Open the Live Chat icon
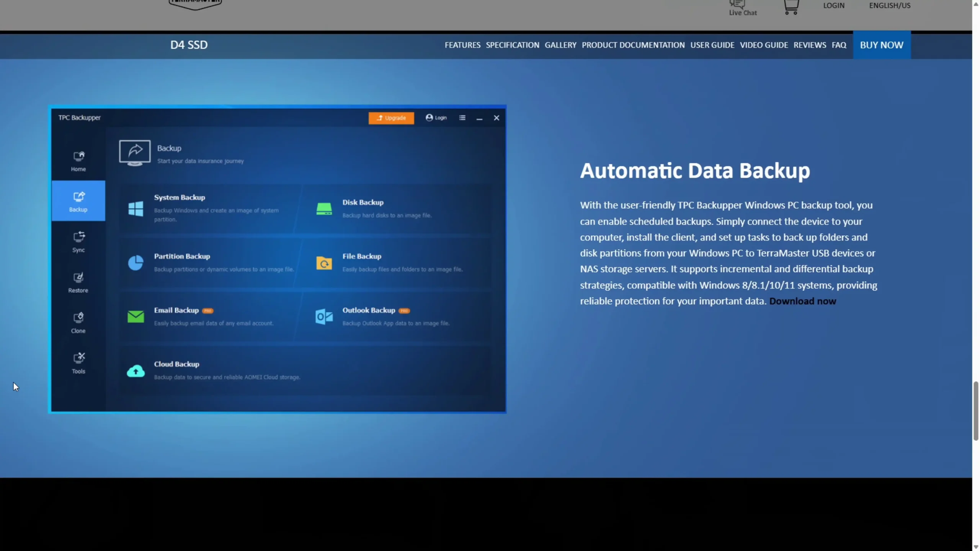Viewport: 980px width, 551px height. point(742,8)
